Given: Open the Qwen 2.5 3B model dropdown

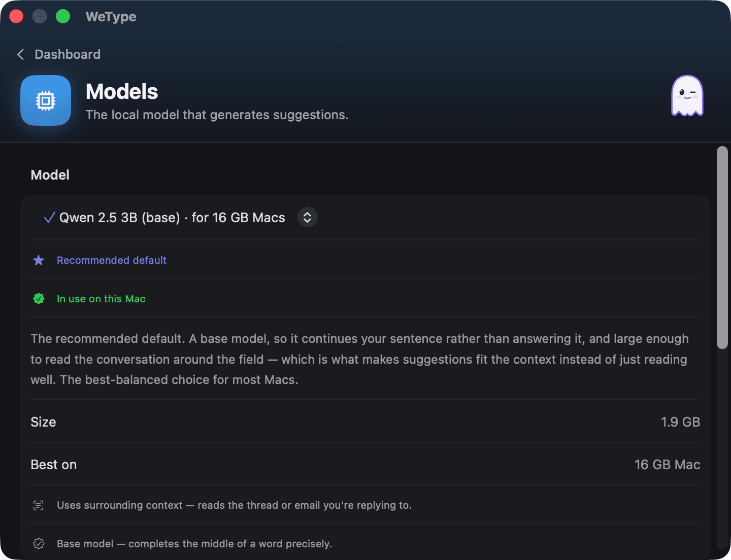Looking at the screenshot, I should click(181, 218).
